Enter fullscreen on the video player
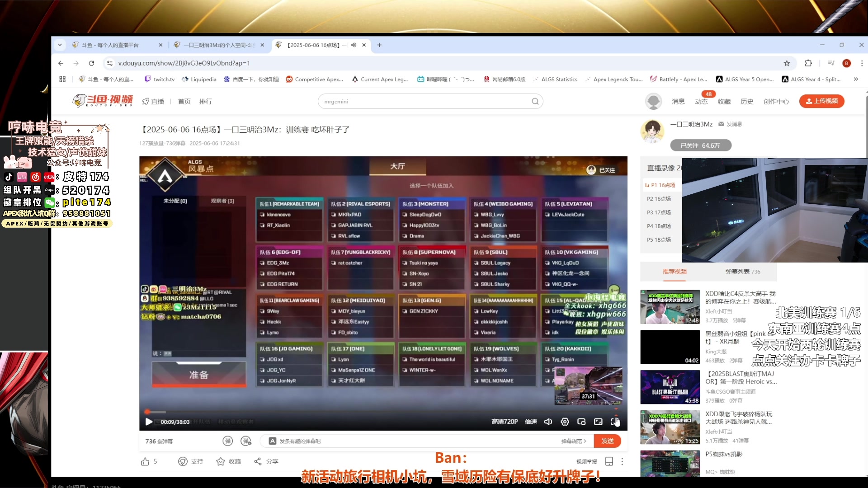 tap(615, 422)
